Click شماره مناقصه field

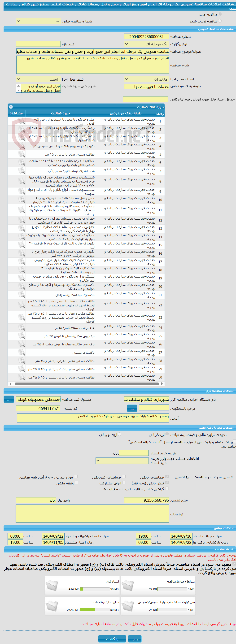(x=147, y=37)
